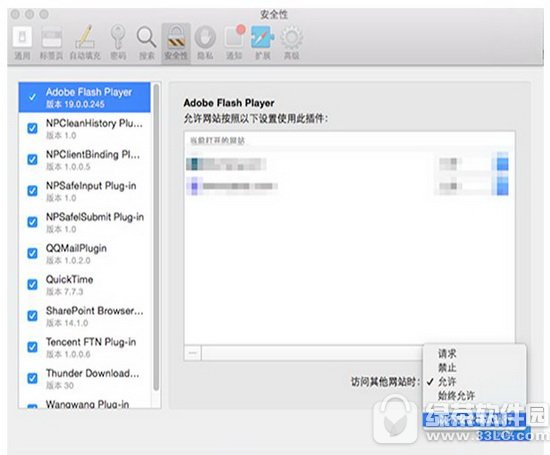Click the minus remove-website button
Screen dimensions: 550x455
[193, 353]
